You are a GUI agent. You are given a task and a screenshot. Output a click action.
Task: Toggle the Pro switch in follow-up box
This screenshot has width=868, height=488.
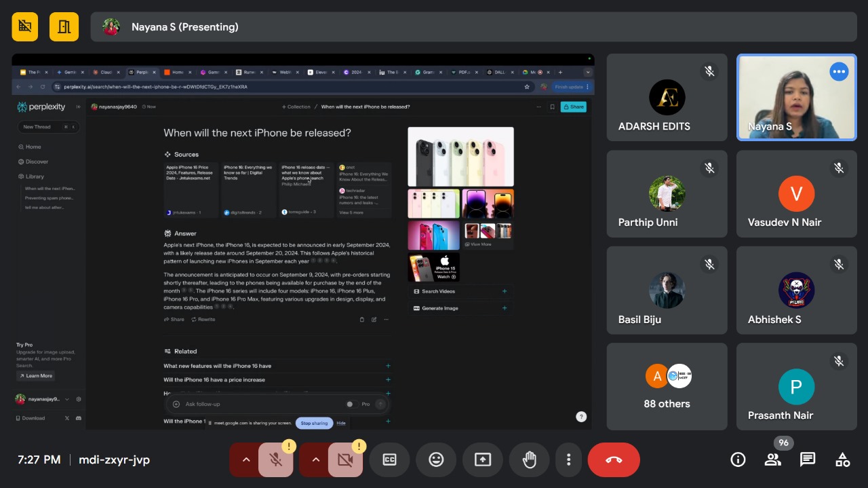pos(351,404)
